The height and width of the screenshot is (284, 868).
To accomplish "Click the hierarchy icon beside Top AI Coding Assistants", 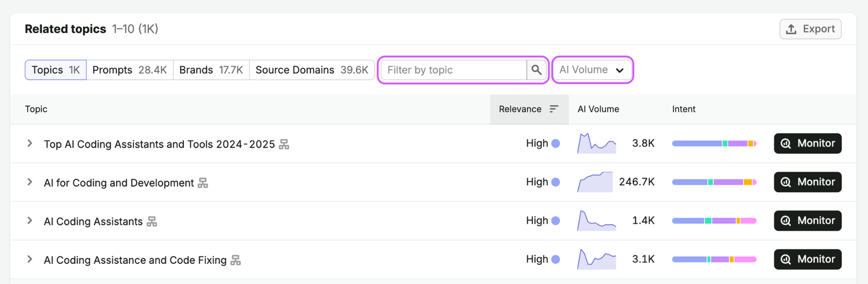I will (x=284, y=144).
